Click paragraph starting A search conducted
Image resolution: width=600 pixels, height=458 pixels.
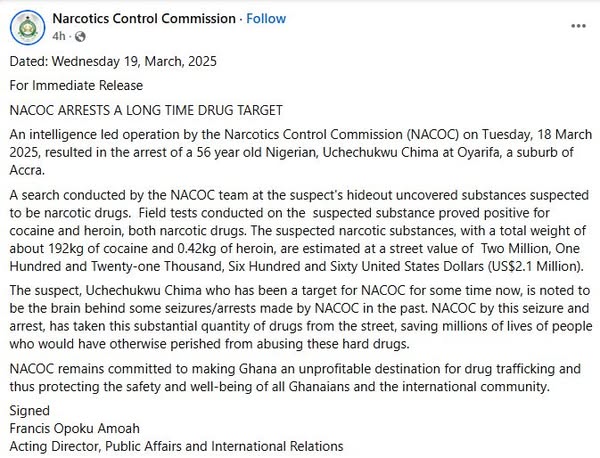click(x=299, y=231)
